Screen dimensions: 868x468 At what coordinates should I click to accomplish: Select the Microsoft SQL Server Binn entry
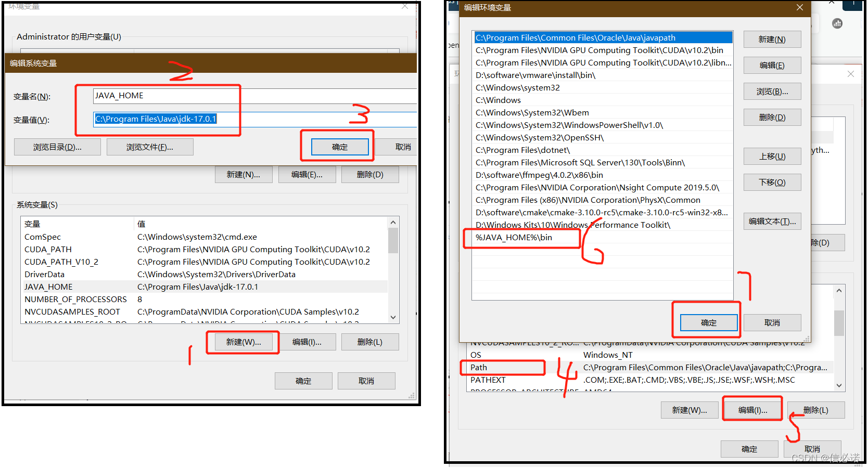pos(603,163)
